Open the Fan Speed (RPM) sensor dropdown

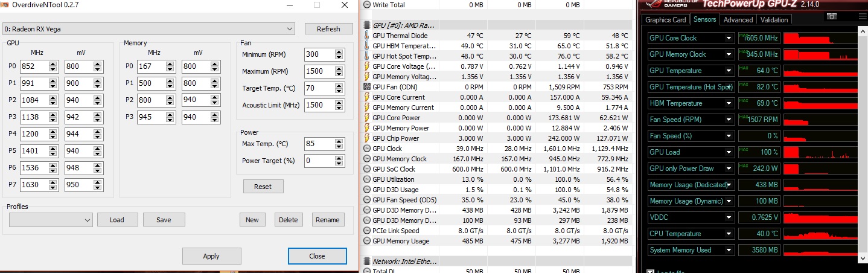[729, 120]
